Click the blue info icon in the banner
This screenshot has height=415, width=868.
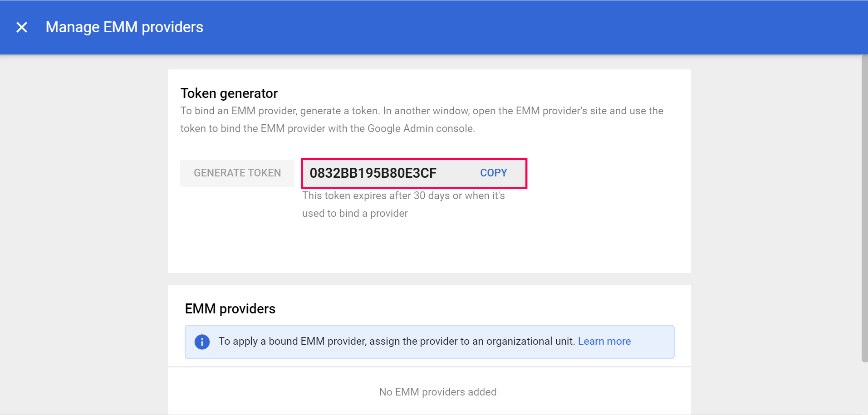tap(202, 342)
